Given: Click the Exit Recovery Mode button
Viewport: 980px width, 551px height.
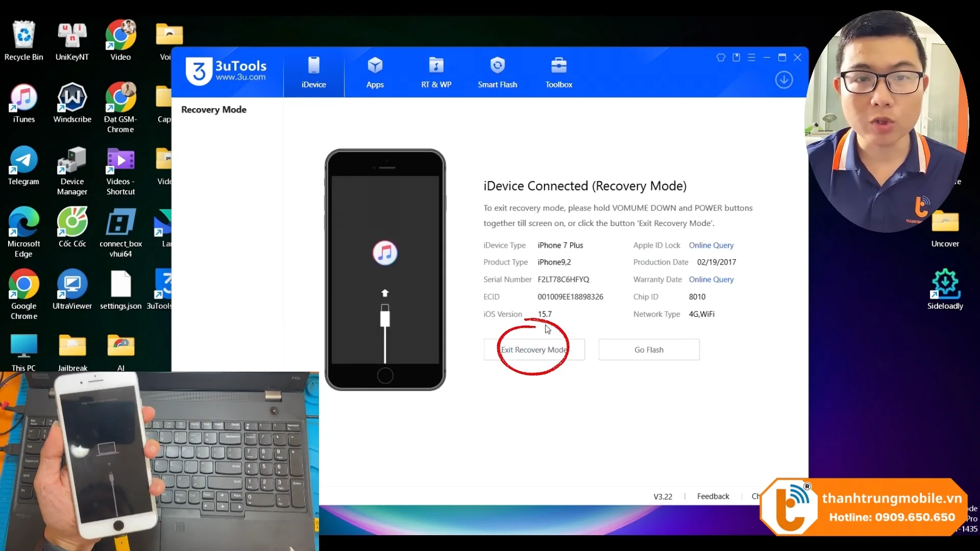Looking at the screenshot, I should pyautogui.click(x=534, y=350).
